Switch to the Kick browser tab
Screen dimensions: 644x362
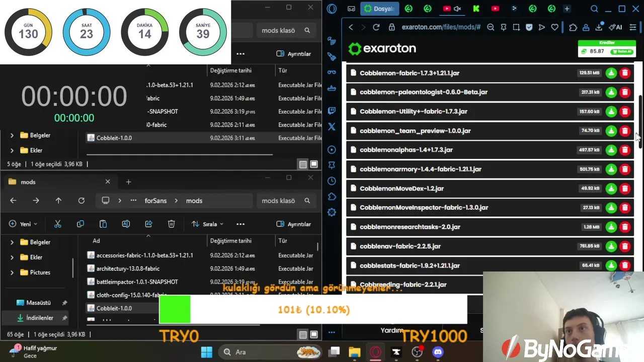click(x=476, y=9)
